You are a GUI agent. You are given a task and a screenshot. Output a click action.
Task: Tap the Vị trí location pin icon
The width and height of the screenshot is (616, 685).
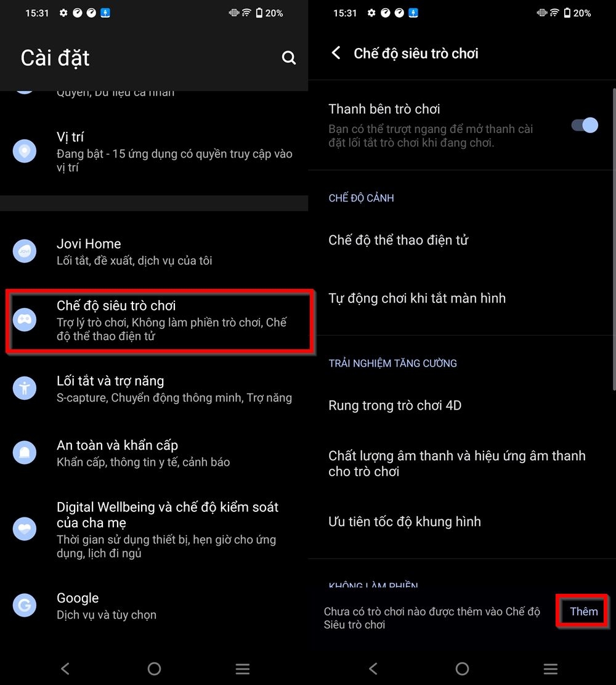(x=25, y=151)
